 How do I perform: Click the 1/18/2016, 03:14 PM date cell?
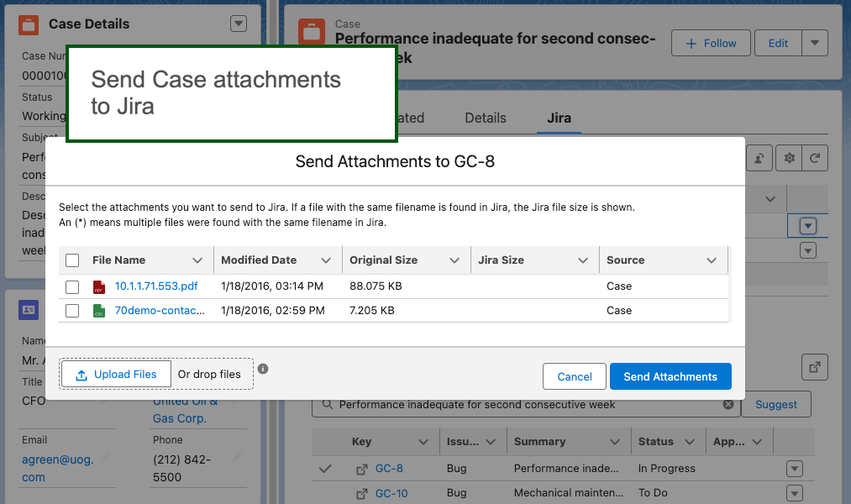(x=272, y=286)
